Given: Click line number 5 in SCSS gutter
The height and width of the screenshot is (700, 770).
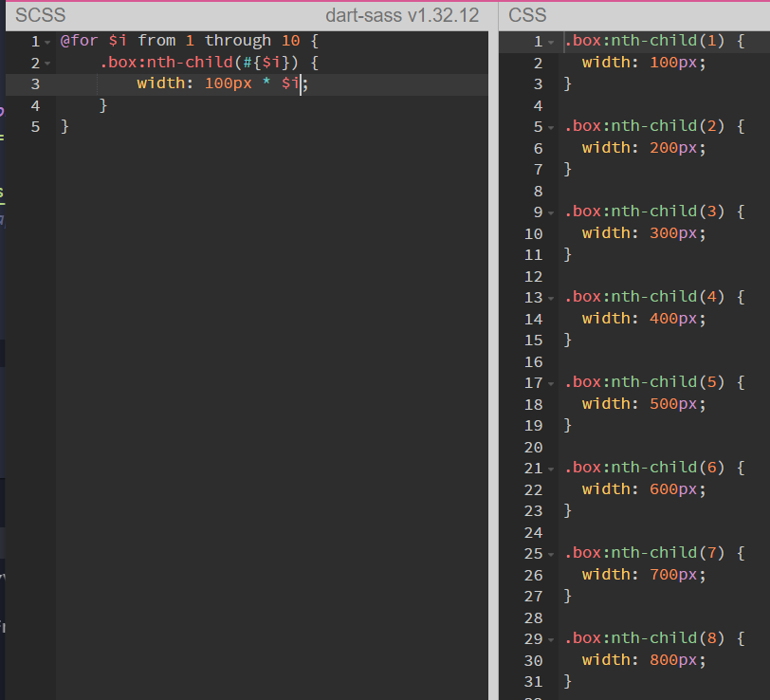Looking at the screenshot, I should pos(35,127).
